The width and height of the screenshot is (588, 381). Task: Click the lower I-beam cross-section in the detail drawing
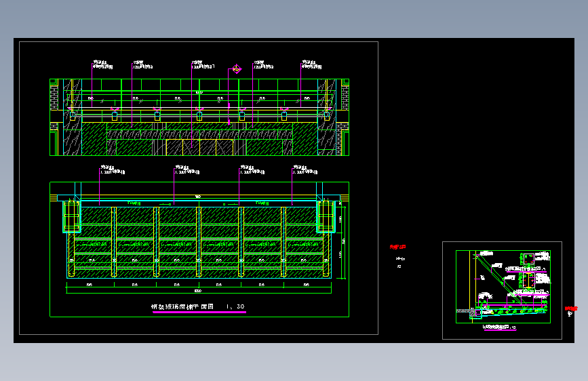point(529,281)
